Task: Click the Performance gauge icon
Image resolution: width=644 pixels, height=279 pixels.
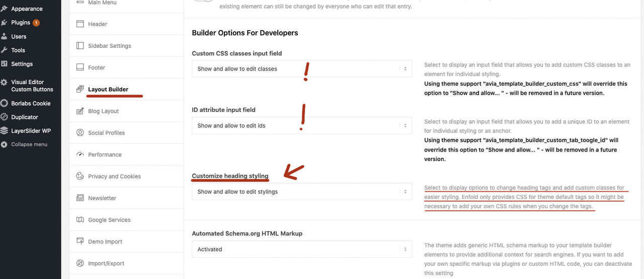Action: [x=80, y=154]
